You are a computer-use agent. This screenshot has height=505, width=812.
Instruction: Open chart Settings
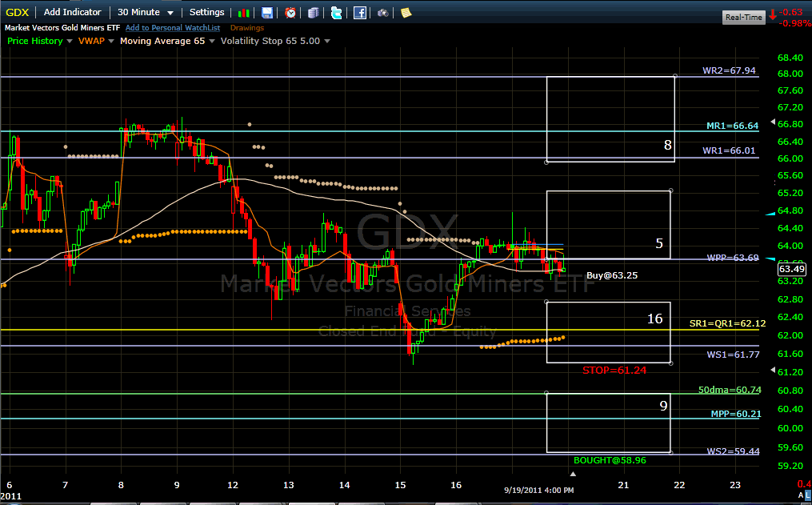pyautogui.click(x=206, y=12)
